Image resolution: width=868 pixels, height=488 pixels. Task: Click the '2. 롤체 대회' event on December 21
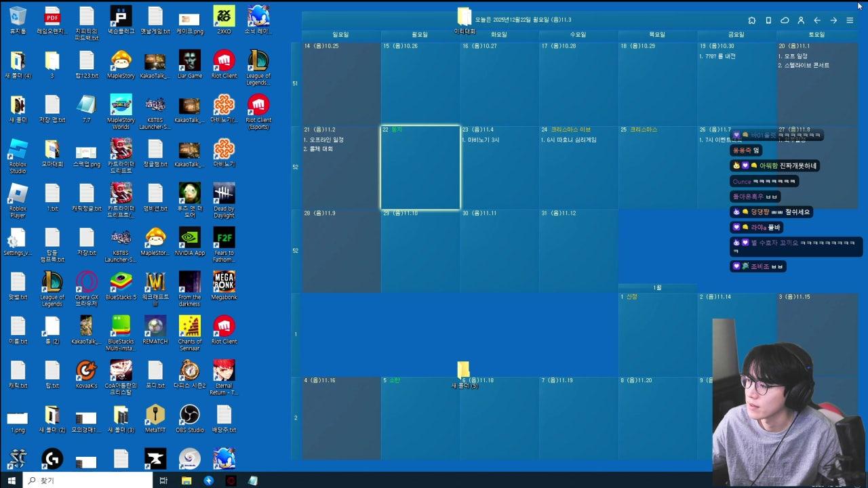pos(319,148)
